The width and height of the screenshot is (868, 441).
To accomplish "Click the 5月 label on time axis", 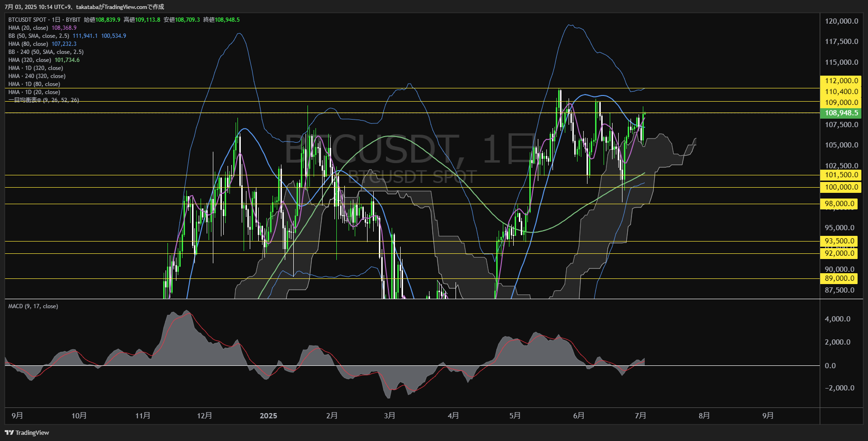I will click(x=515, y=415).
